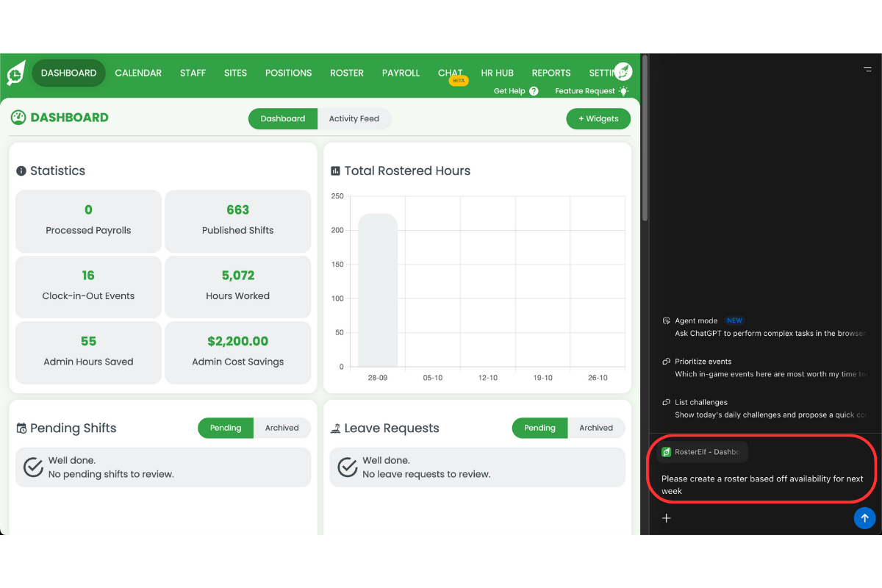Image resolution: width=882 pixels, height=588 pixels.
Task: Click the Feature Request lightbulb icon
Action: 623,90
